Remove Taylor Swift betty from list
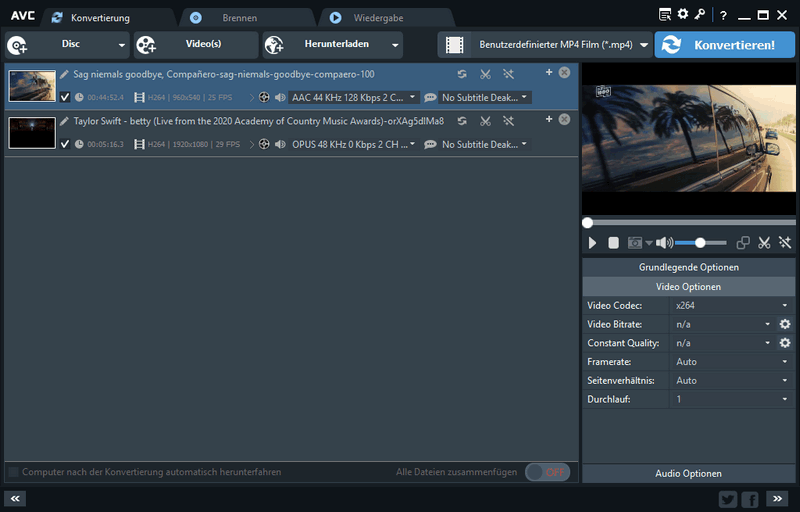The image size is (800, 512). [x=564, y=119]
